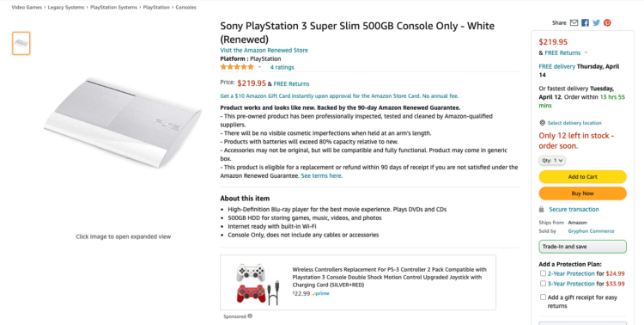Open the Qty quantity dropdown
Viewport: 644px width, 325px height.
click(x=552, y=161)
